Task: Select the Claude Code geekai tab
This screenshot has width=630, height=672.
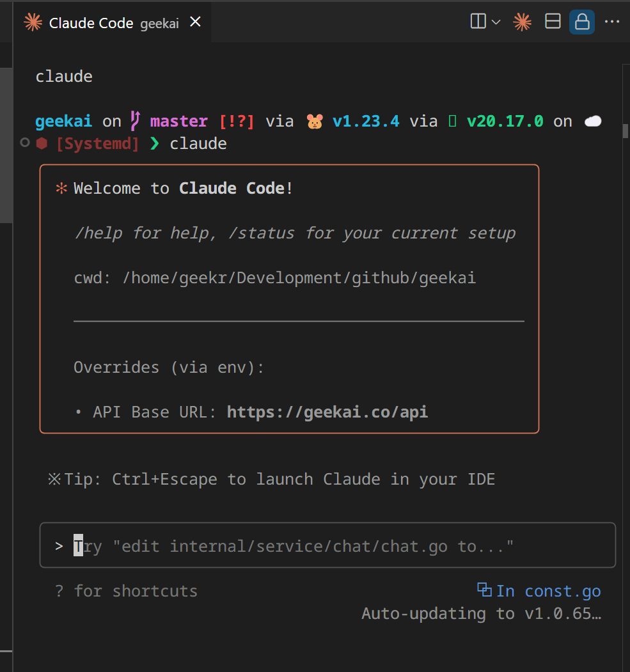Action: (x=111, y=22)
